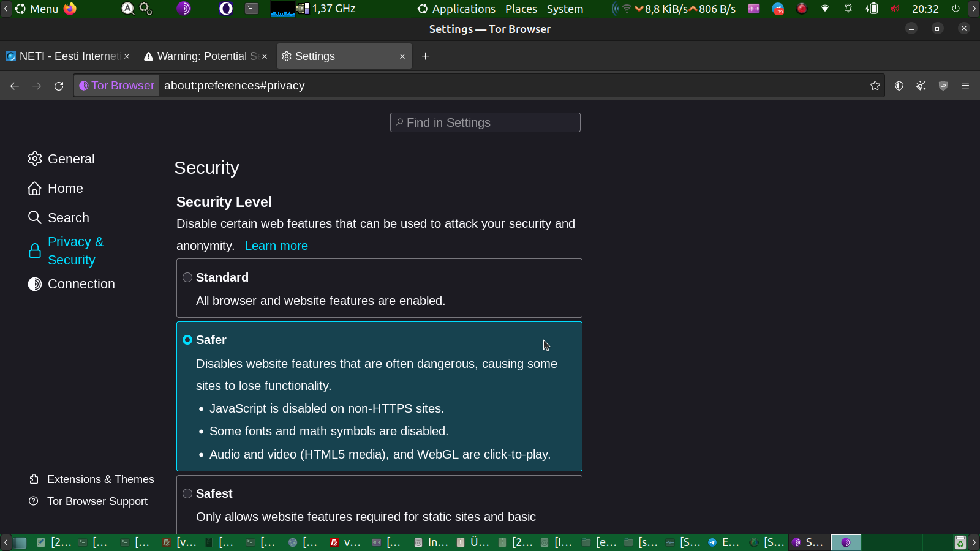
Task: Open the security level shield button
Action: pos(899,86)
